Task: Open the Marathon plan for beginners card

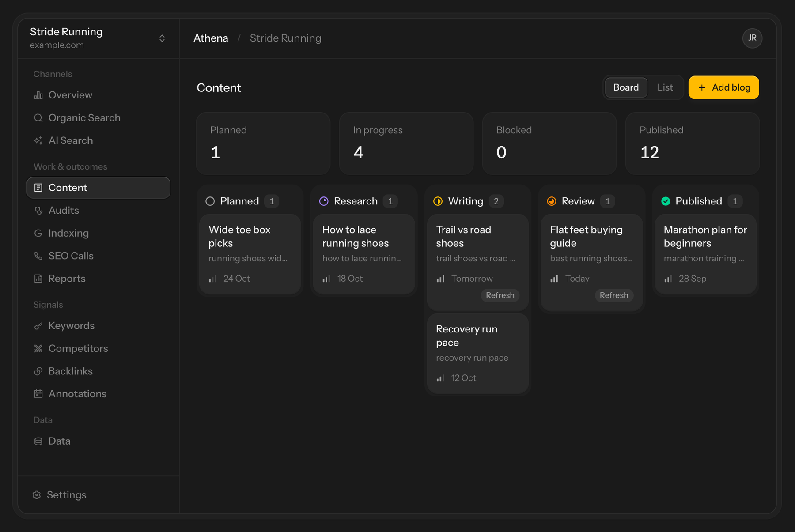Action: click(x=705, y=254)
